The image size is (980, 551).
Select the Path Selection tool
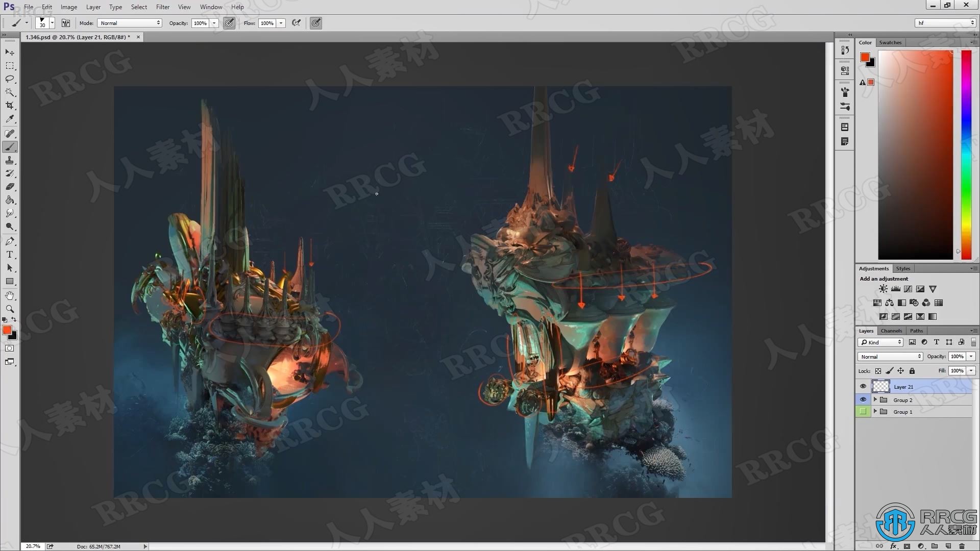pos(10,268)
